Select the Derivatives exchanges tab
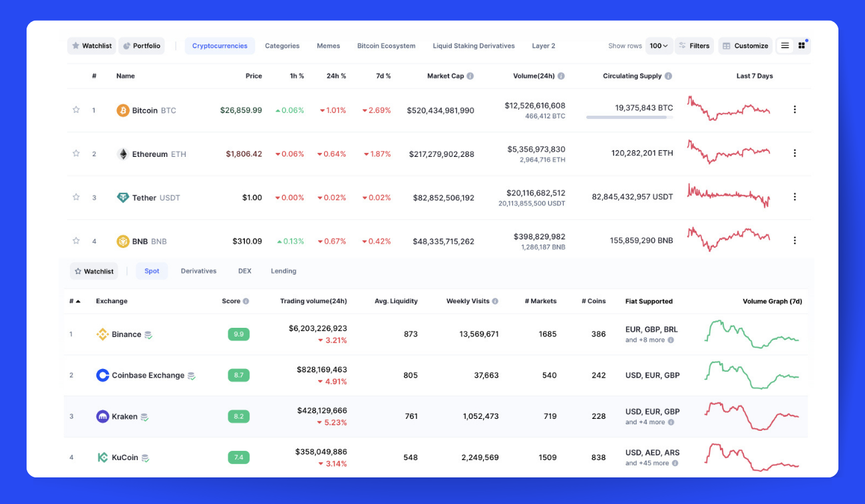Image resolution: width=865 pixels, height=504 pixels. [199, 271]
